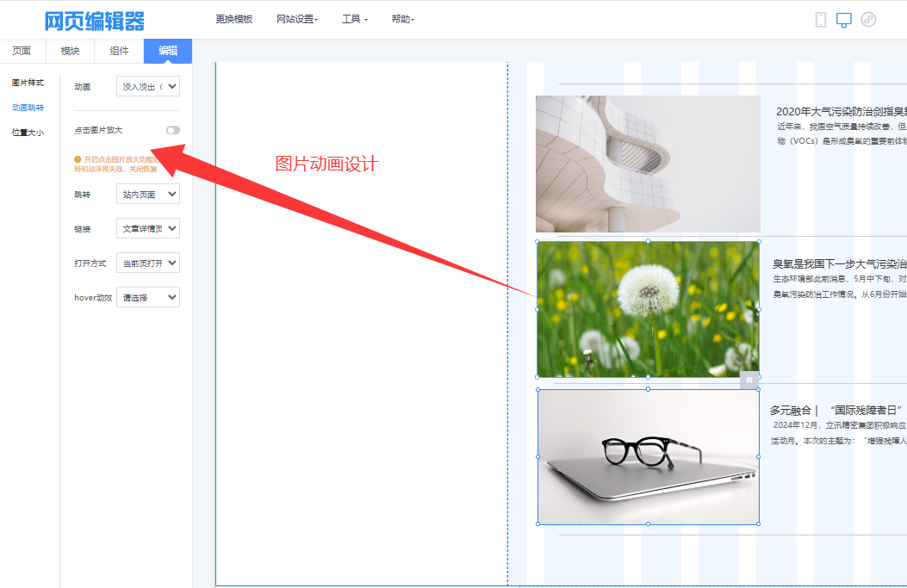Select desktop monitor preview icon
The height and width of the screenshot is (588, 907).
(x=844, y=20)
